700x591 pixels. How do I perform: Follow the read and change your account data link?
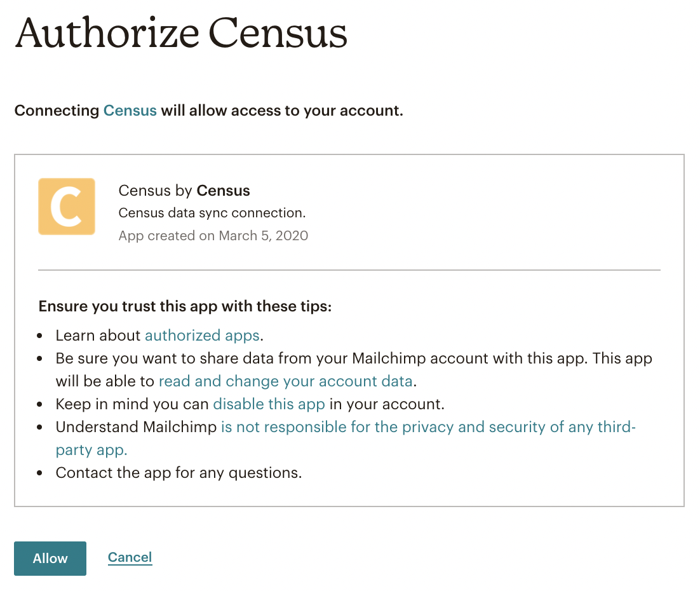[286, 381]
